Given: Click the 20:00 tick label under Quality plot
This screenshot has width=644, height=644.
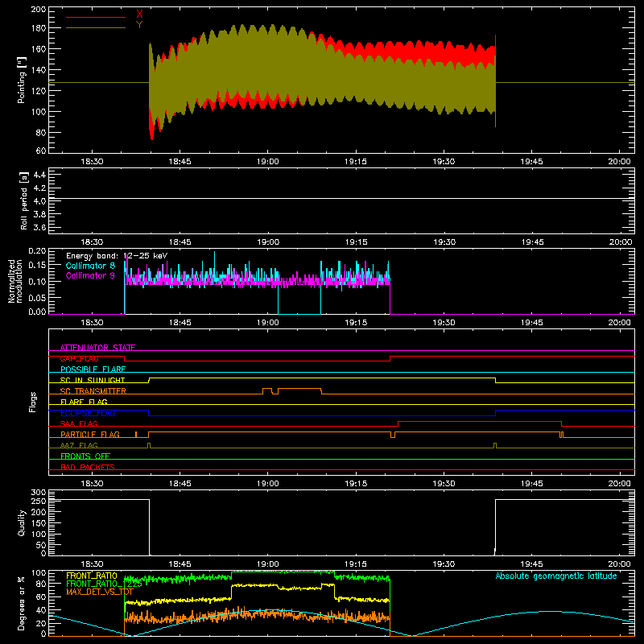Looking at the screenshot, I should coord(619,564).
